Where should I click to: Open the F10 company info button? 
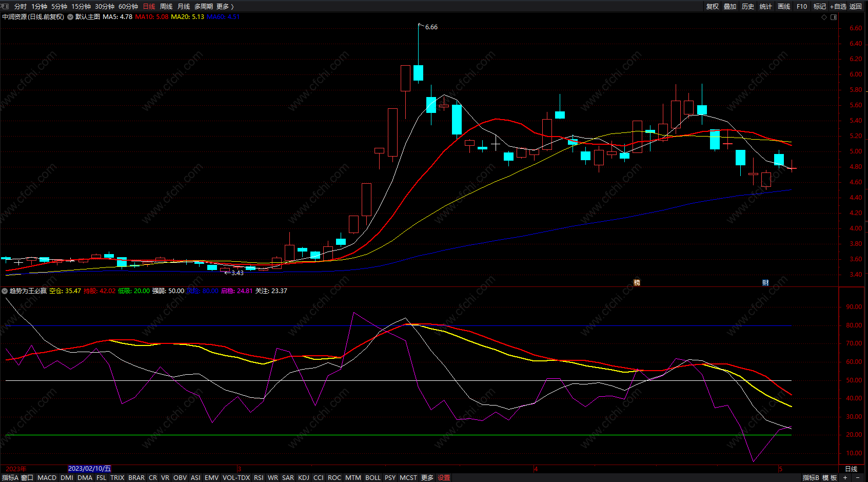(802, 6)
